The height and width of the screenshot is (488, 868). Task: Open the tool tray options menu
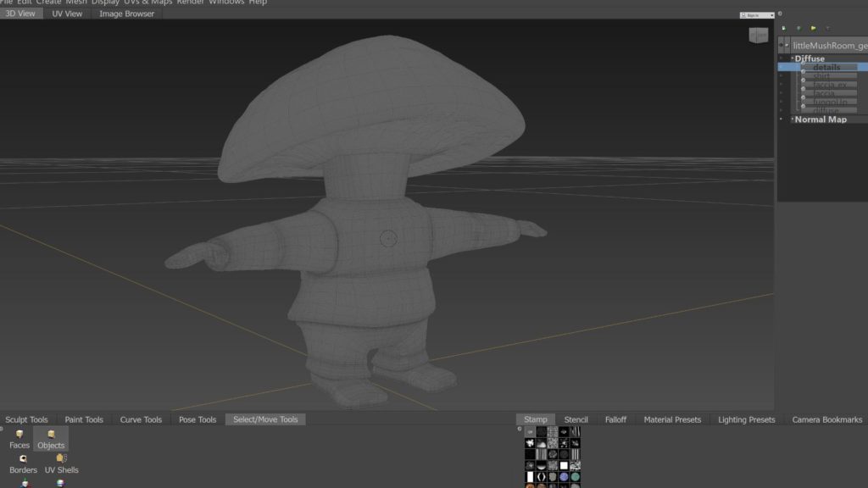click(x=2, y=429)
